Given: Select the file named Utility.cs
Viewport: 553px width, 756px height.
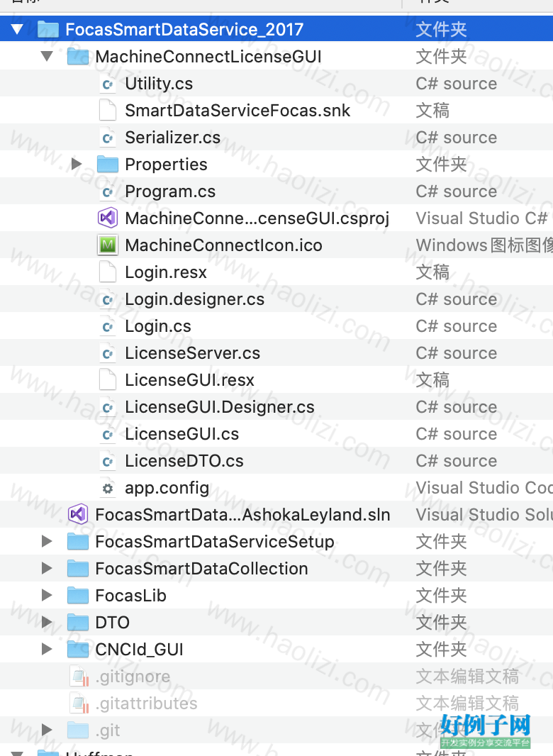Looking at the screenshot, I should pyautogui.click(x=159, y=84).
